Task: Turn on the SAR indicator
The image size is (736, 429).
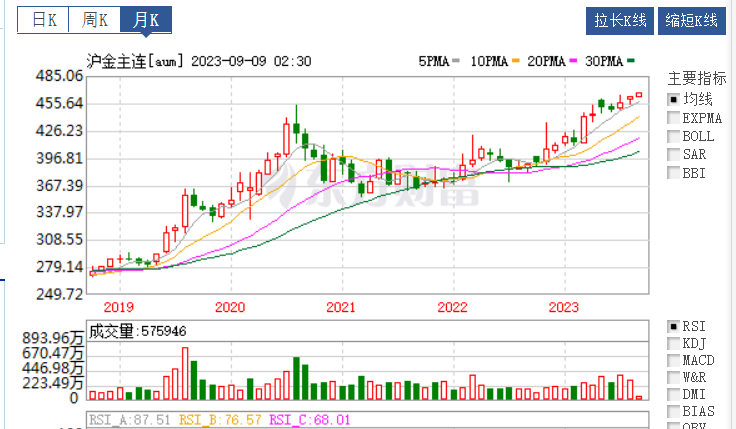Action: point(673,154)
